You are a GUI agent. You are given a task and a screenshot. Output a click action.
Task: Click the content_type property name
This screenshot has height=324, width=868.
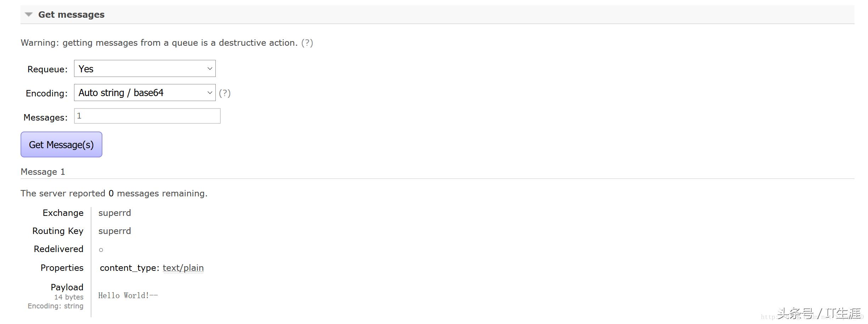[x=129, y=268]
